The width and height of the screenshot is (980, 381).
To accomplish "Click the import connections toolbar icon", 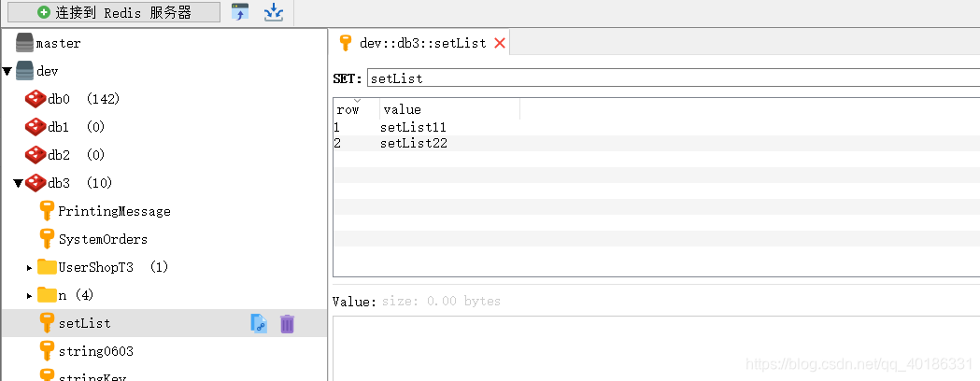I will coord(240,12).
